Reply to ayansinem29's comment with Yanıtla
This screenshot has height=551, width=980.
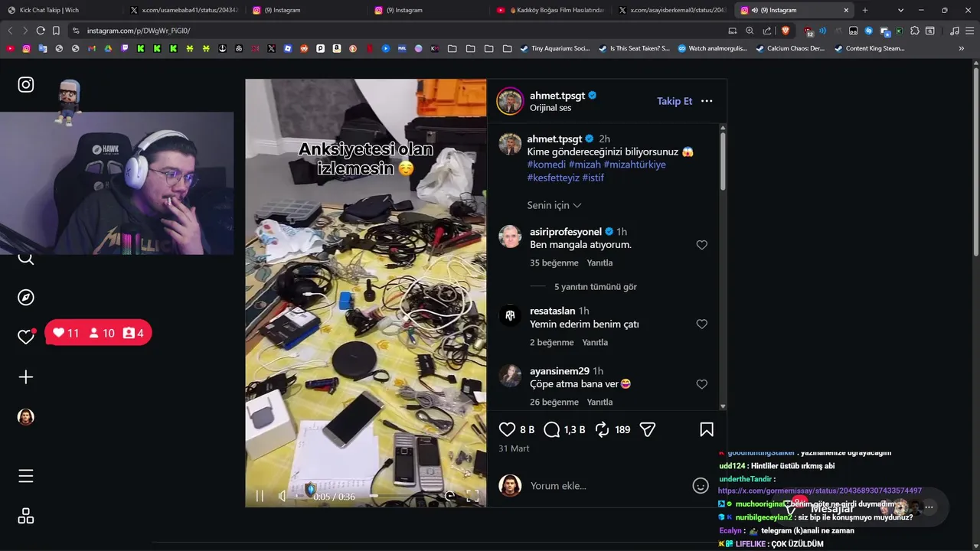pos(599,402)
